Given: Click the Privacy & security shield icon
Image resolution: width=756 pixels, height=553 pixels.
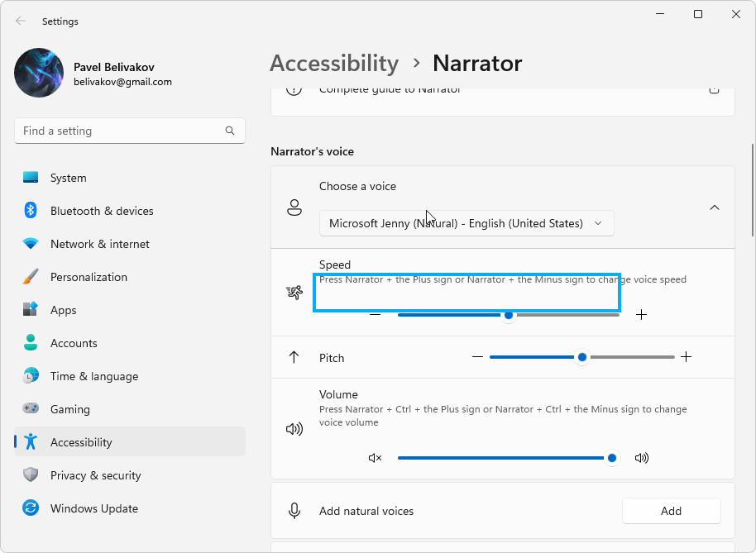Looking at the screenshot, I should [x=31, y=475].
